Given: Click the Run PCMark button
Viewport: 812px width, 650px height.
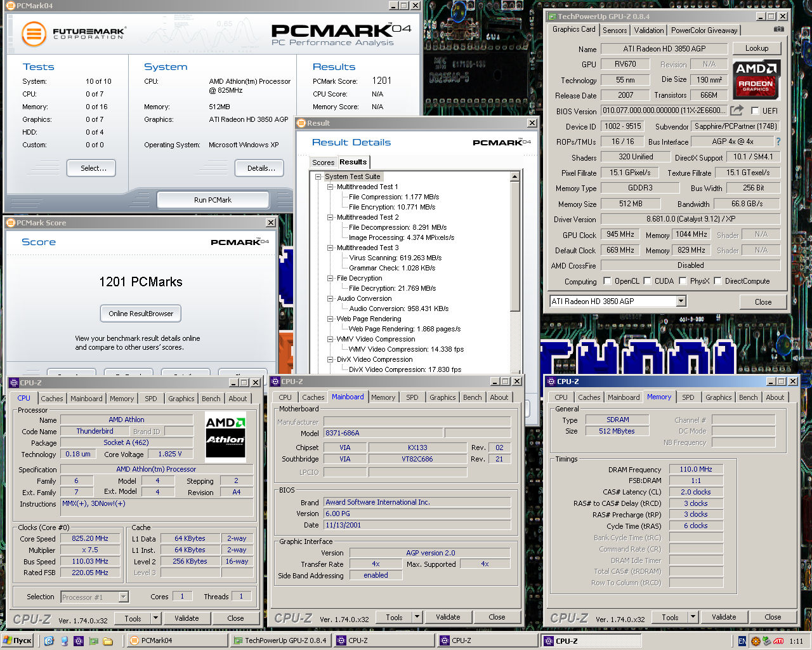Looking at the screenshot, I should [213, 200].
